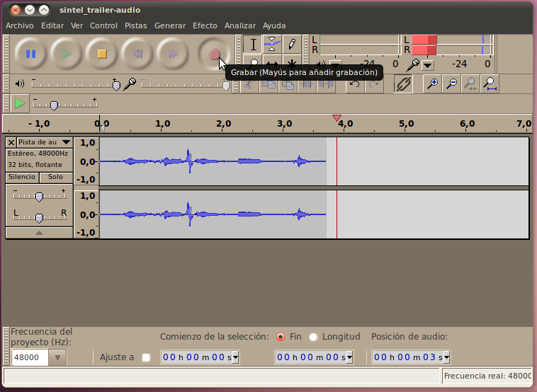This screenshot has height=392, width=537.
Task: Click the Play-at-speed green arrow
Action: click(20, 103)
